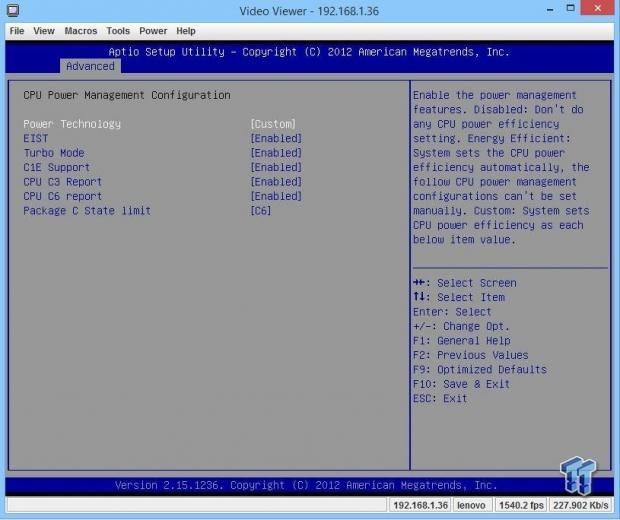Select the Turbo Mode setting label
Viewport: 620px width, 520px height.
[54, 153]
